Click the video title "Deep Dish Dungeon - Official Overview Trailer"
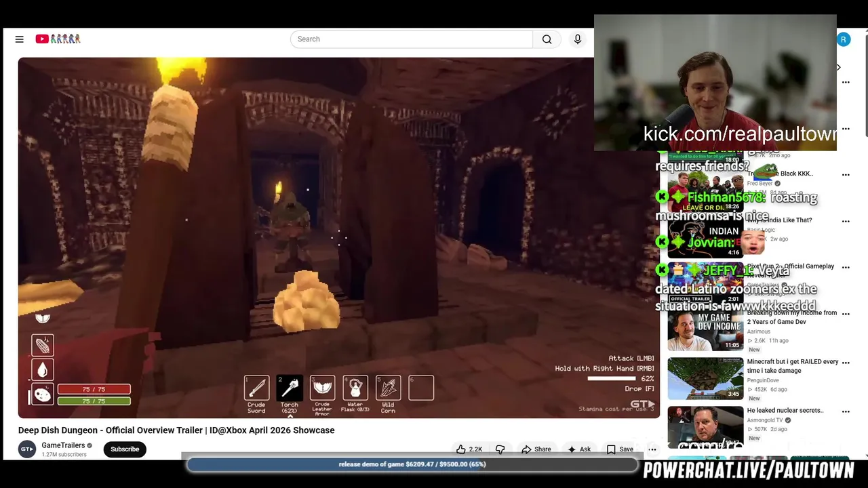Screen dimensions: 868x488 tap(176, 430)
